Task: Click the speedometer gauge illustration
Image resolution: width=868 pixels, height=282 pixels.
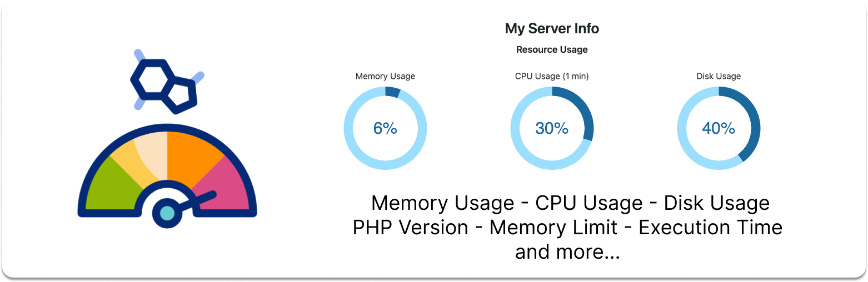Action: click(167, 172)
